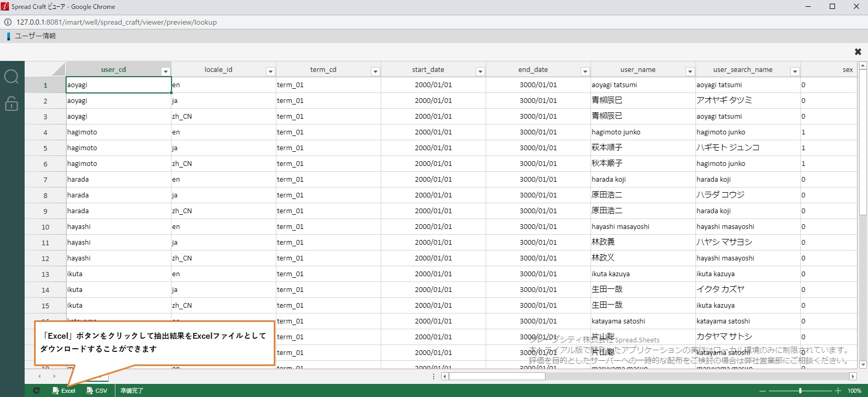Image resolution: width=868 pixels, height=397 pixels.
Task: Open the start_date filter dropdown
Action: click(480, 71)
